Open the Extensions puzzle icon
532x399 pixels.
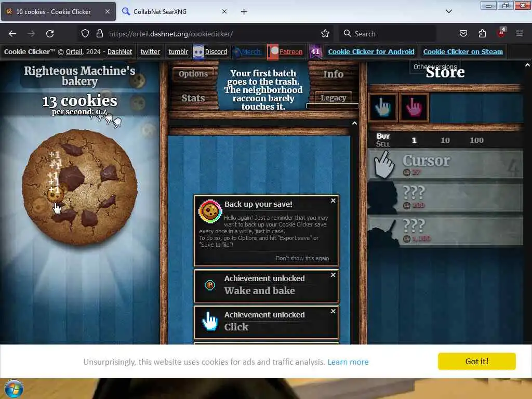pos(482,34)
